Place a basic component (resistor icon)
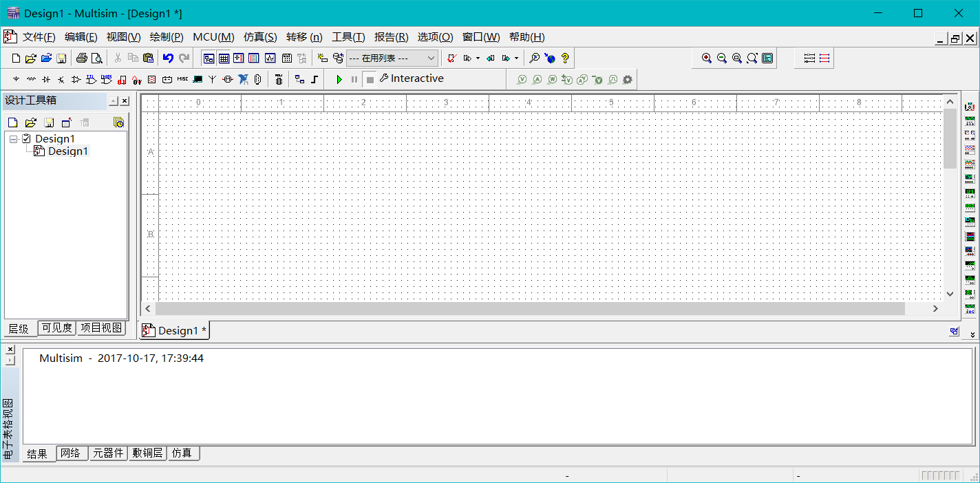Screen dimensions: 980x483 31,79
